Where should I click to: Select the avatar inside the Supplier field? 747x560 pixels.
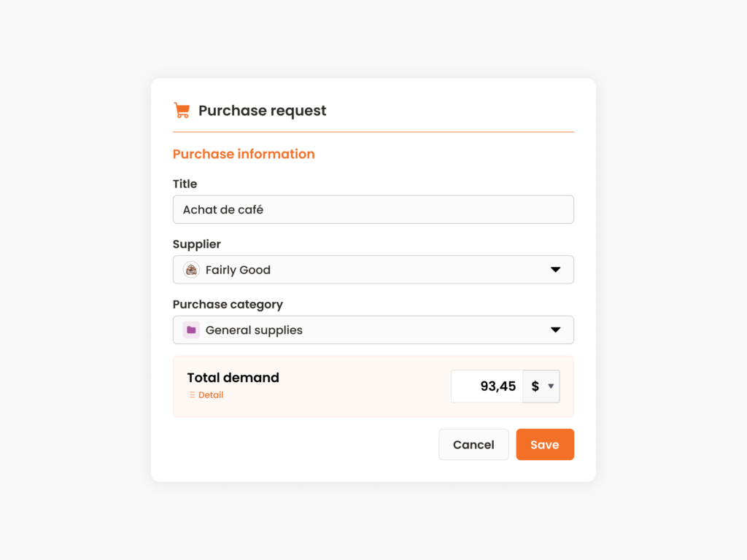[x=190, y=269]
